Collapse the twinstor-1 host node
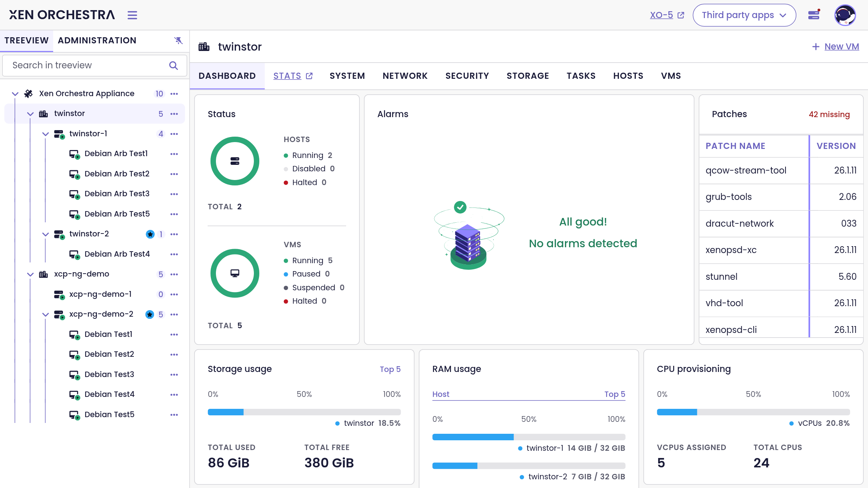Viewport: 868px width, 488px height. [46, 134]
